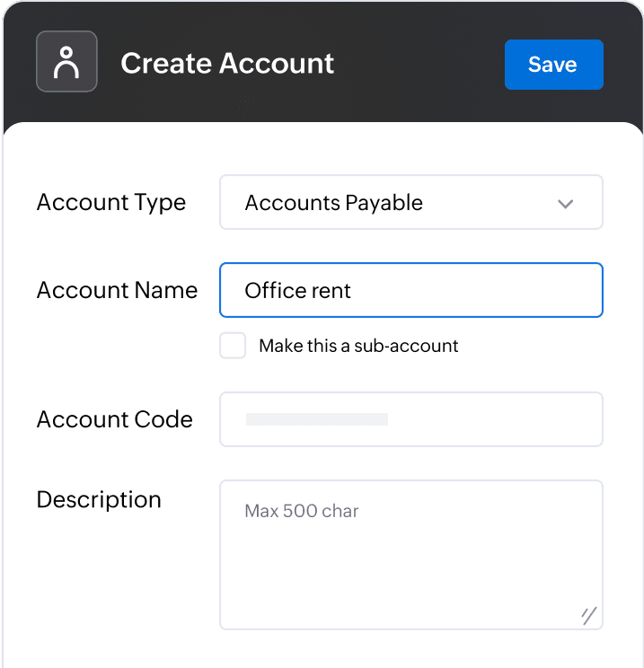Viewport: 644px width, 668px height.
Task: Click the 'Make this a sub-account' label
Action: click(358, 346)
